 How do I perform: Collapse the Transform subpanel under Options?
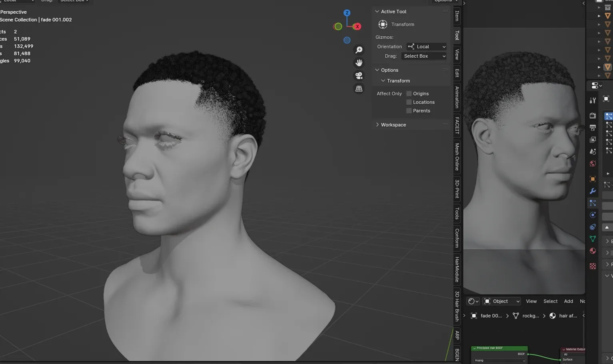tap(383, 81)
